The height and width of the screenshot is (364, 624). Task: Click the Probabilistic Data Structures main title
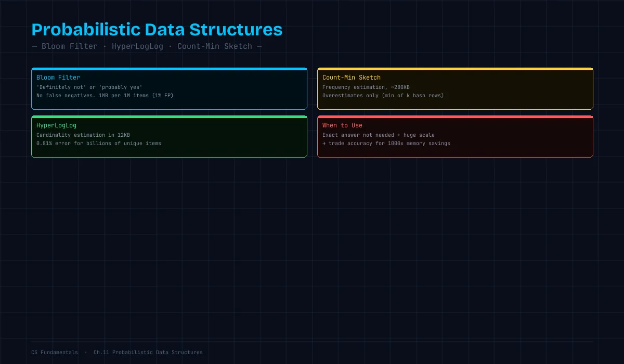157,30
